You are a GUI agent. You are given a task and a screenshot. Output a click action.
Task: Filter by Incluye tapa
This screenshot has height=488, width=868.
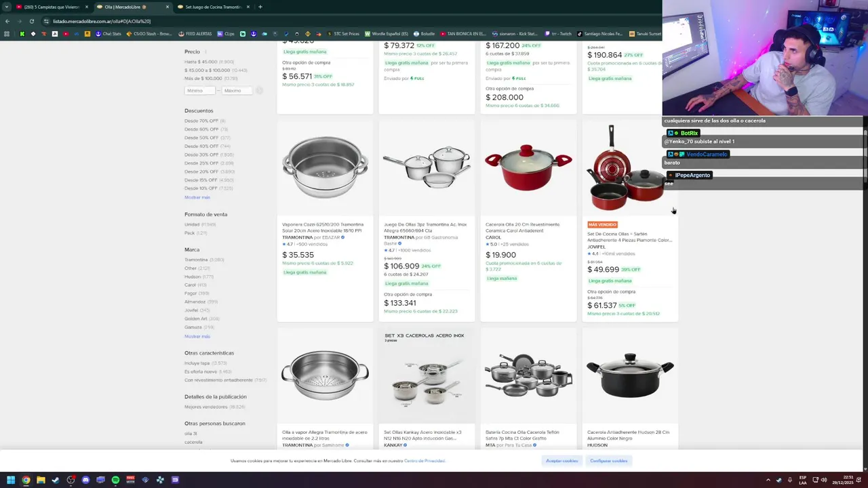point(197,363)
